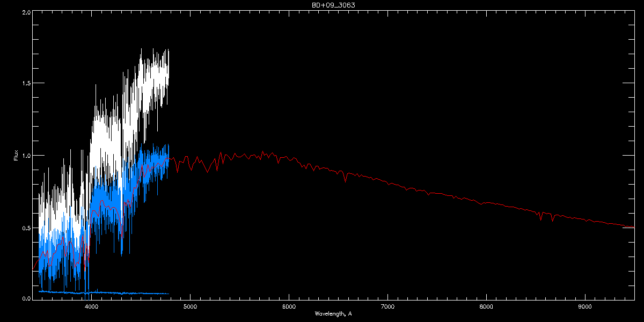Click the Wavelength, A x-axis label
The height and width of the screenshot is (322, 644).
[333, 314]
